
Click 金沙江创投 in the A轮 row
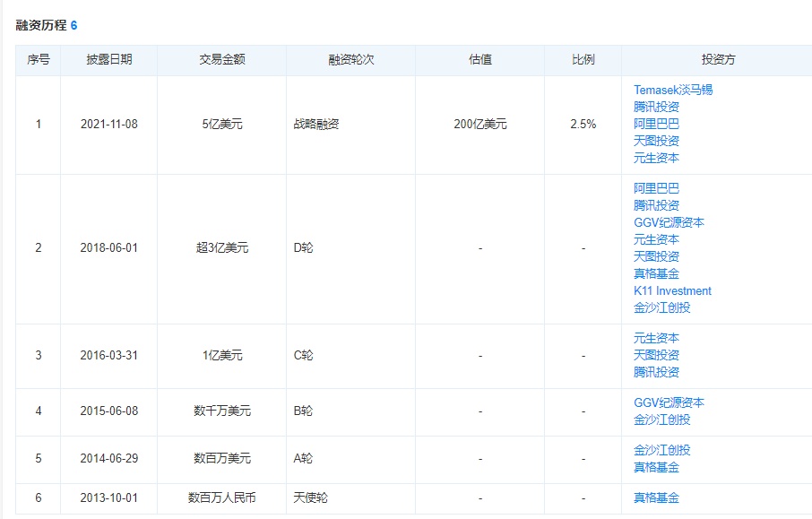pyautogui.click(x=661, y=451)
